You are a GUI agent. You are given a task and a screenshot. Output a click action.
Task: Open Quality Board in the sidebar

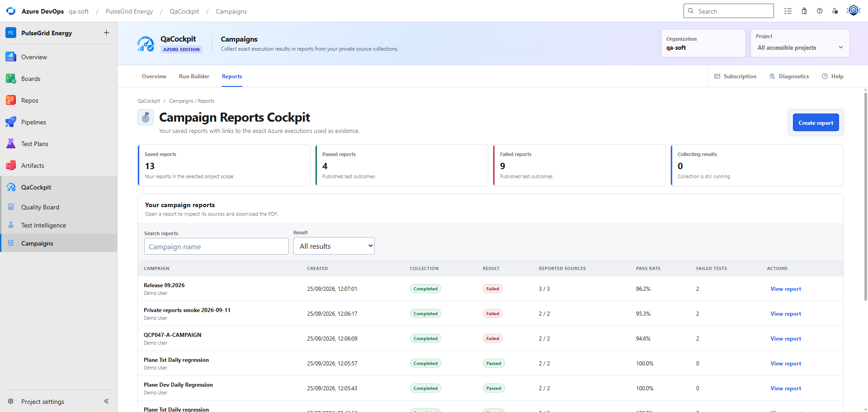[59, 207]
